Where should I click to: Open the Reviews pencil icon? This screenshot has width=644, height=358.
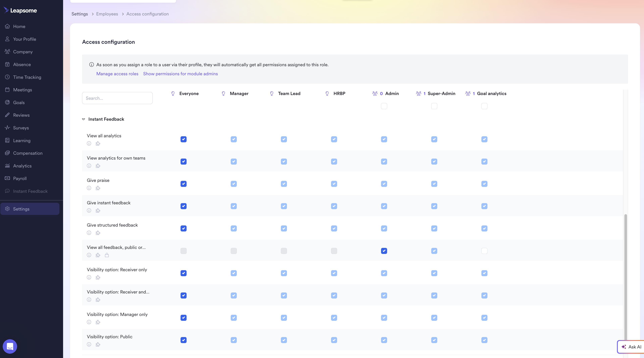8,115
